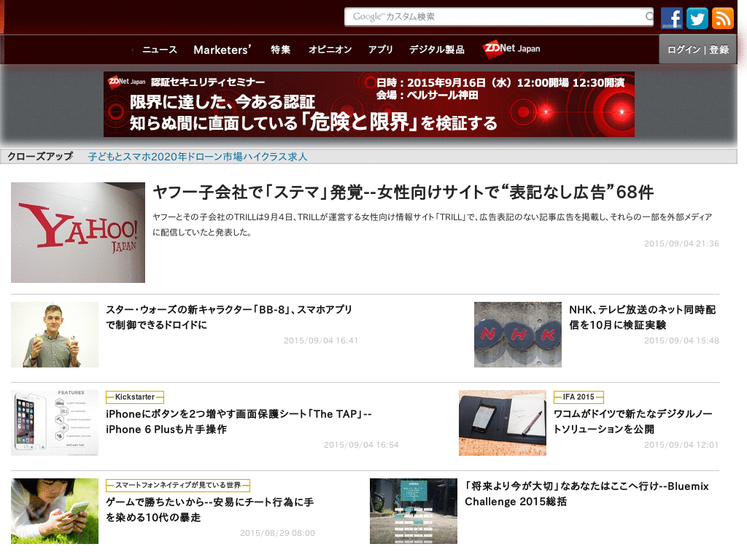Click the search magnifier icon
747x560 pixels.
click(649, 17)
